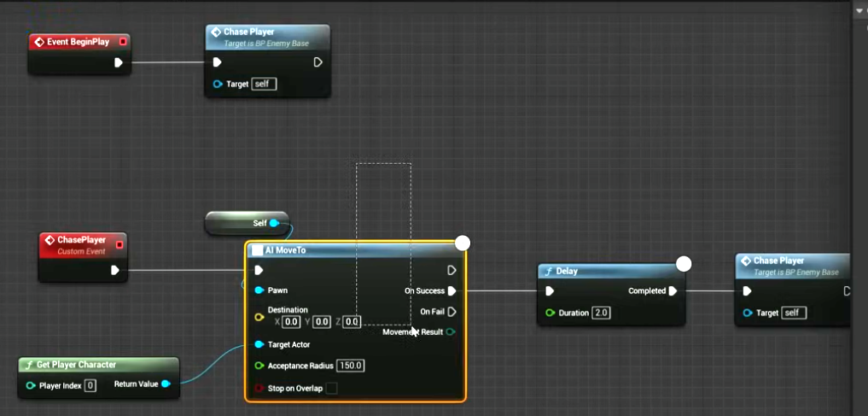Click the Delay Duration value field
This screenshot has height=416, width=868.
pyautogui.click(x=602, y=313)
